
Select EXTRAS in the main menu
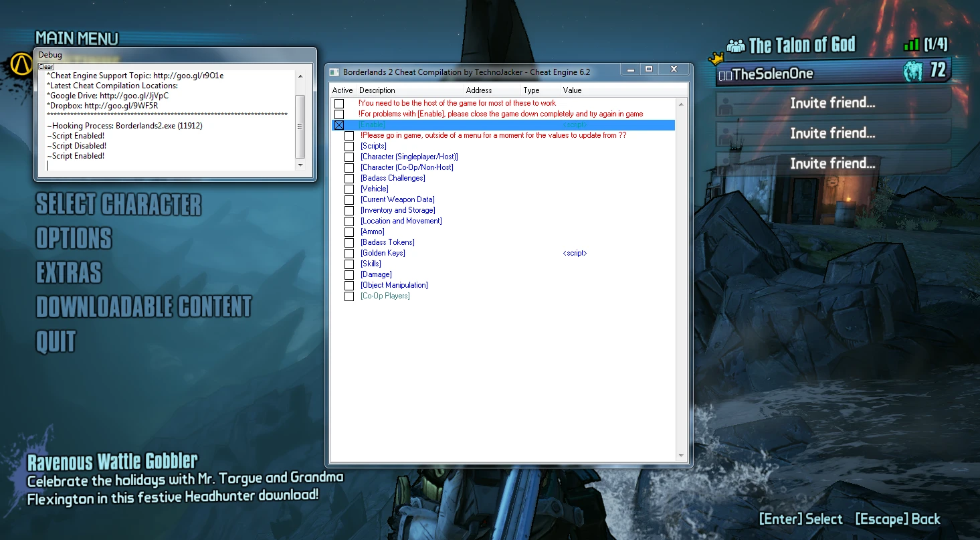[x=69, y=273]
